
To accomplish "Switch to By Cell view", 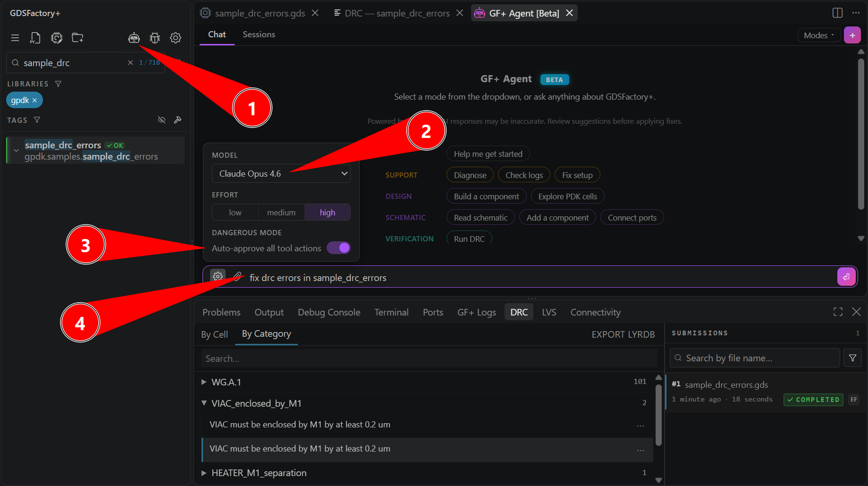I will pos(214,334).
